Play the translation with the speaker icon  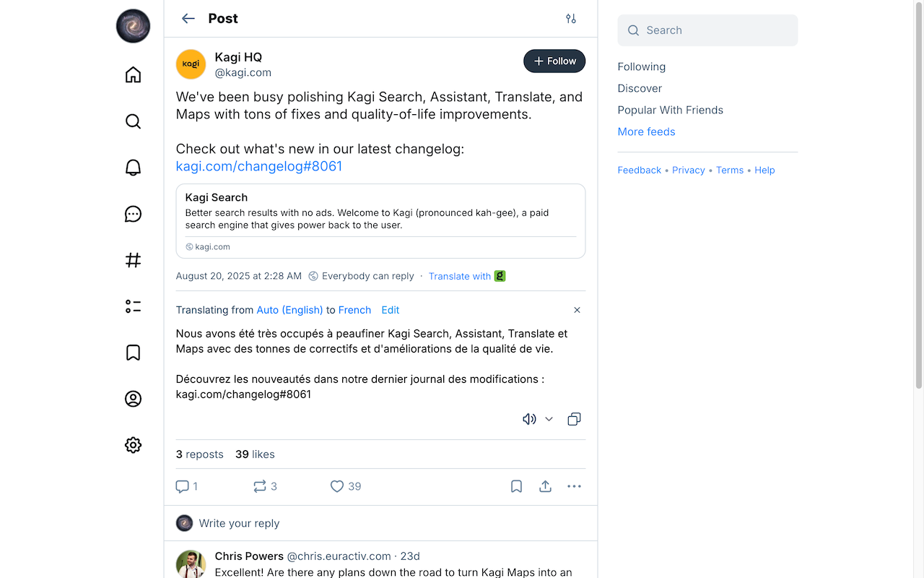(529, 419)
